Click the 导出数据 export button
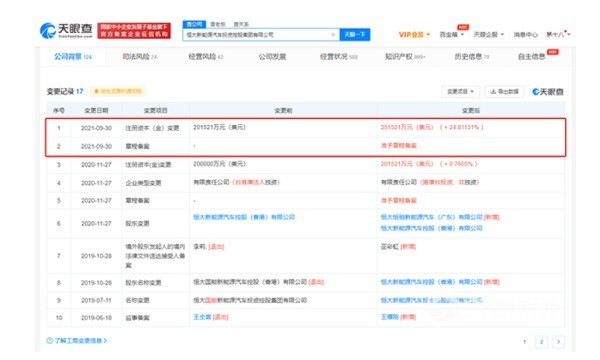The image size is (600, 360). (x=504, y=91)
